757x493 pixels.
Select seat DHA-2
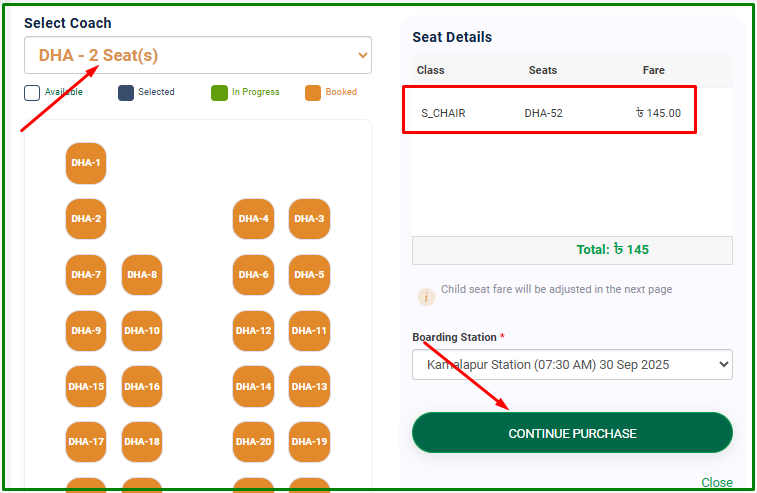[85, 219]
